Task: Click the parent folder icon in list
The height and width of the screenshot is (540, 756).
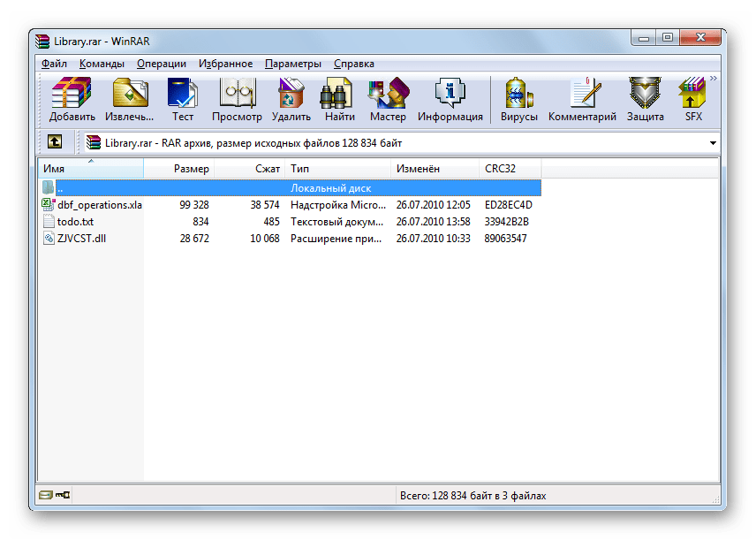Action: (x=48, y=187)
